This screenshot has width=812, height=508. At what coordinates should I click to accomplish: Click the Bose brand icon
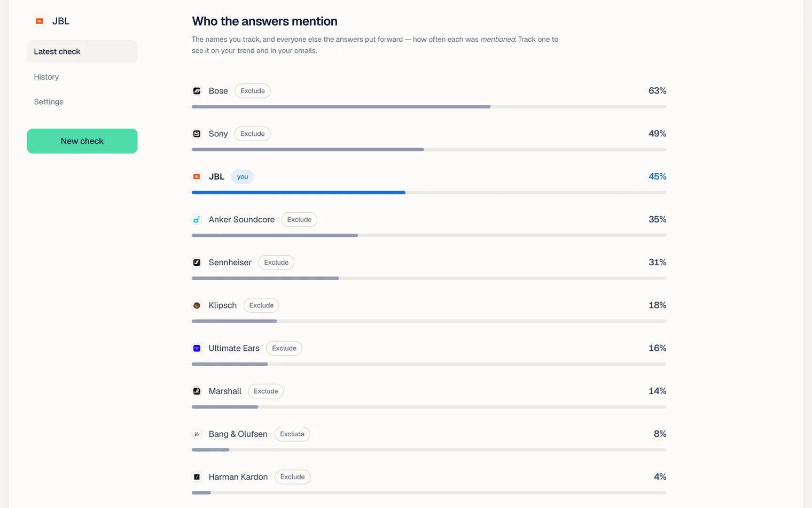click(x=197, y=91)
